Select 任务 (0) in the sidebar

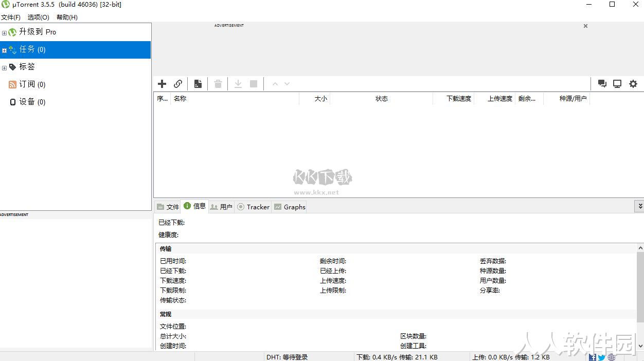[x=76, y=49]
